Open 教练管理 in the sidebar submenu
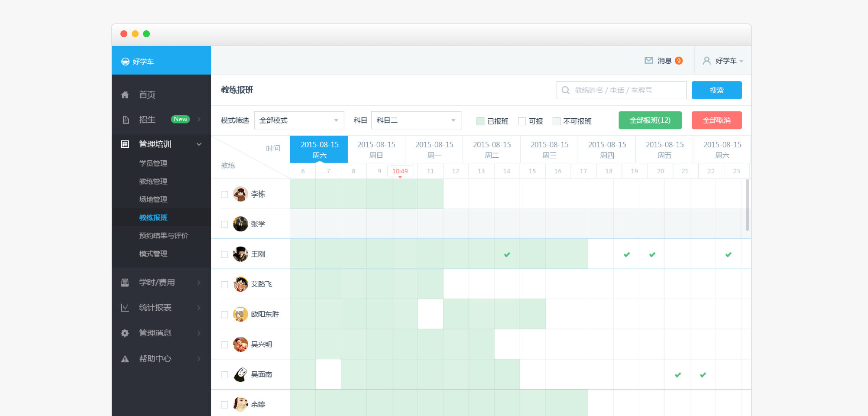868x416 pixels. (153, 182)
